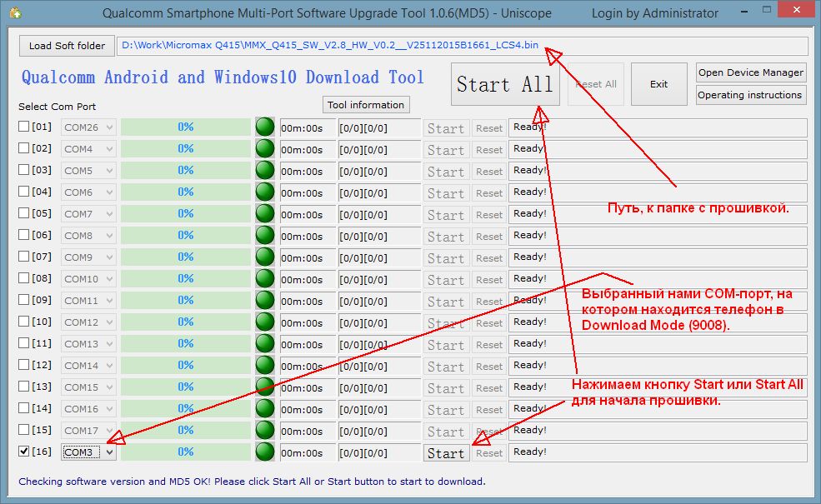Open the COM4 port dropdown
Image resolution: width=821 pixels, height=504 pixels.
[88, 149]
